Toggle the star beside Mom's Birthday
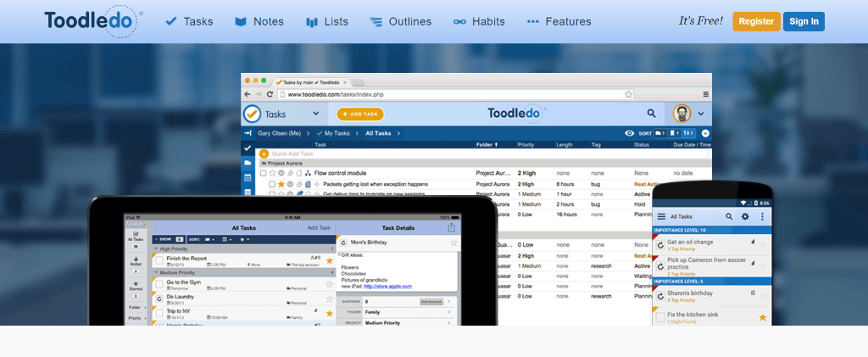868x357 pixels. (454, 243)
